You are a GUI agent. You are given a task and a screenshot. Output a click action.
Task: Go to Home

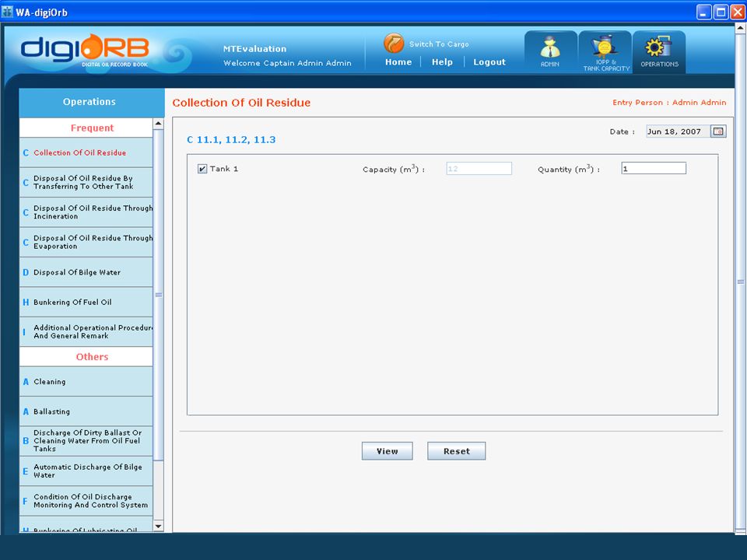398,62
